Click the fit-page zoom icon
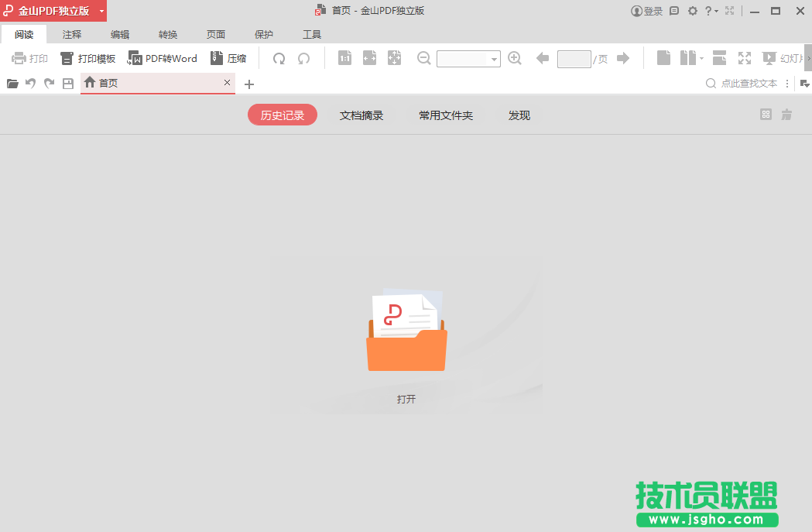This screenshot has width=812, height=532. pos(394,58)
